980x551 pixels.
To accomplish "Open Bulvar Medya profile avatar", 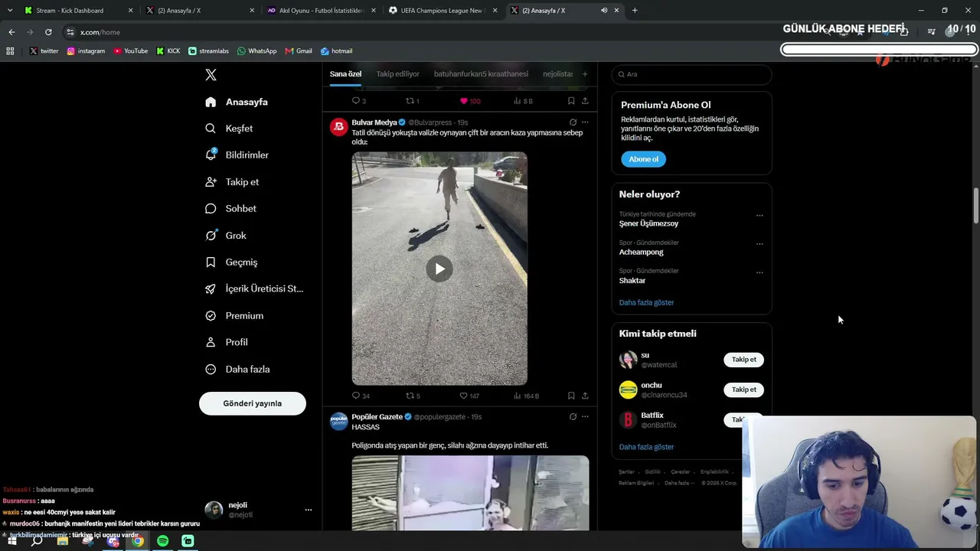I will point(338,126).
